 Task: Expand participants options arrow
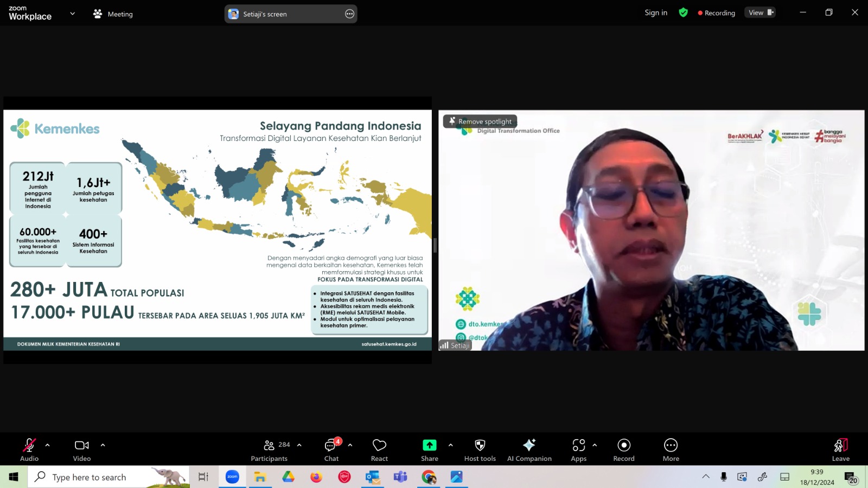tap(299, 445)
